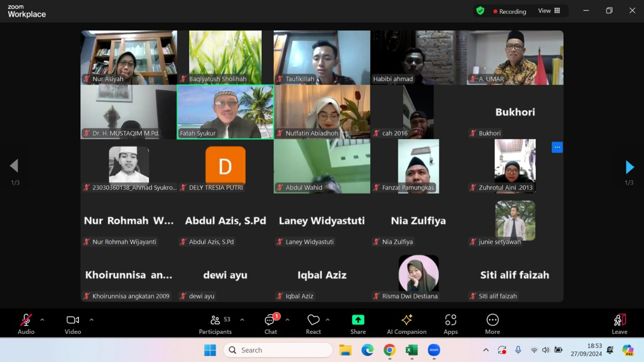Click the green encryption shield icon
Image resolution: width=644 pixels, height=362 pixels.
480,11
